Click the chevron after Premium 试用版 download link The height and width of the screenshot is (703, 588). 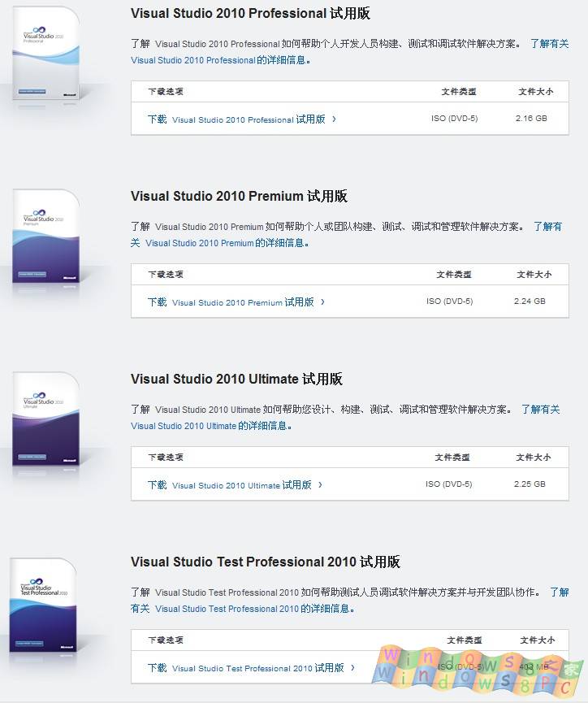click(x=322, y=302)
